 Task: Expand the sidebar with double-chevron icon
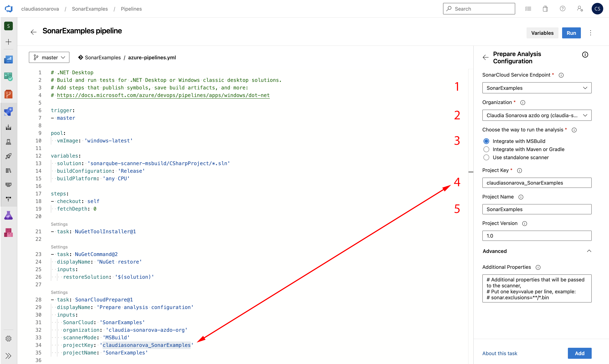point(9,356)
